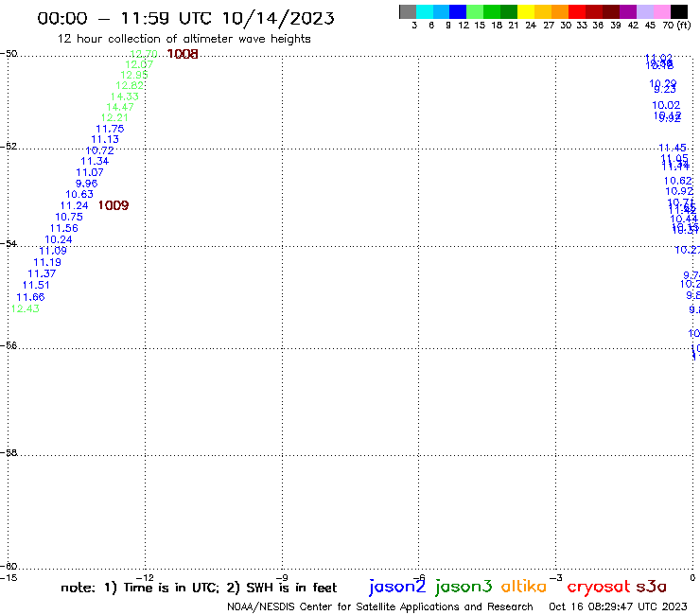The image size is (700, 615).
Task: Select the jason3 satellite legend label
Action: [464, 588]
